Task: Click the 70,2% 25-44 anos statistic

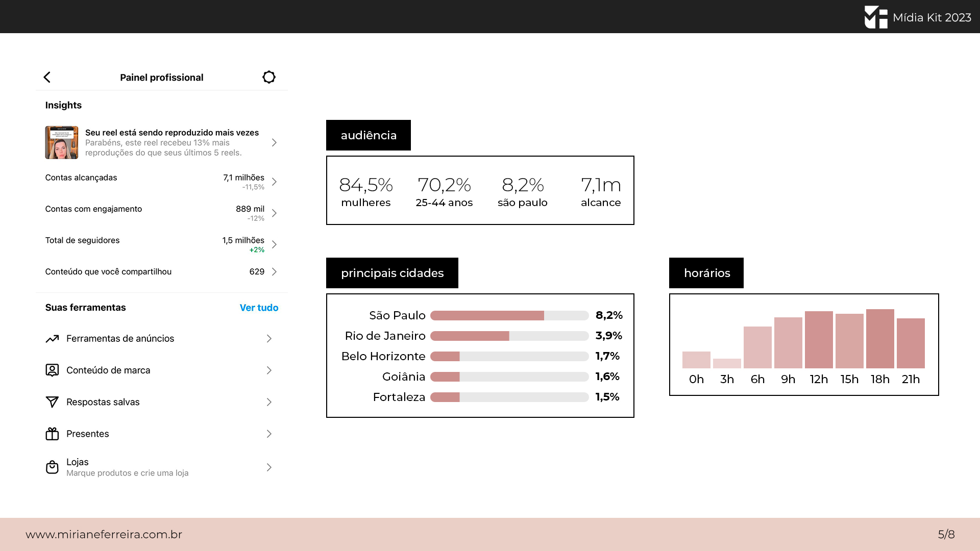Action: [444, 192]
